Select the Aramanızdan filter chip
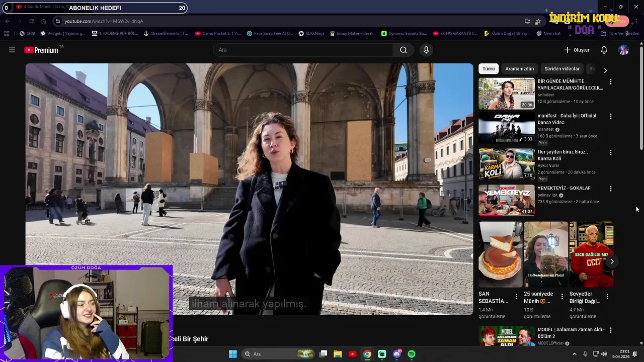This screenshot has height=362, width=644. pos(519,69)
